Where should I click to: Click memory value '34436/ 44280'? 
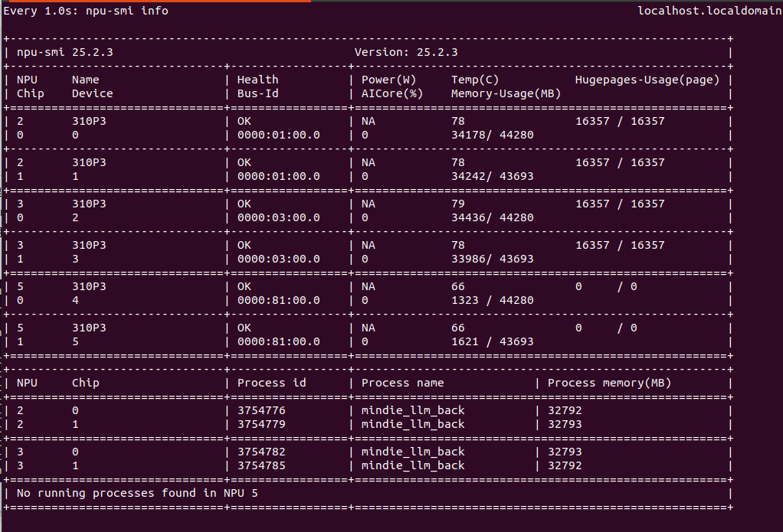tap(493, 218)
